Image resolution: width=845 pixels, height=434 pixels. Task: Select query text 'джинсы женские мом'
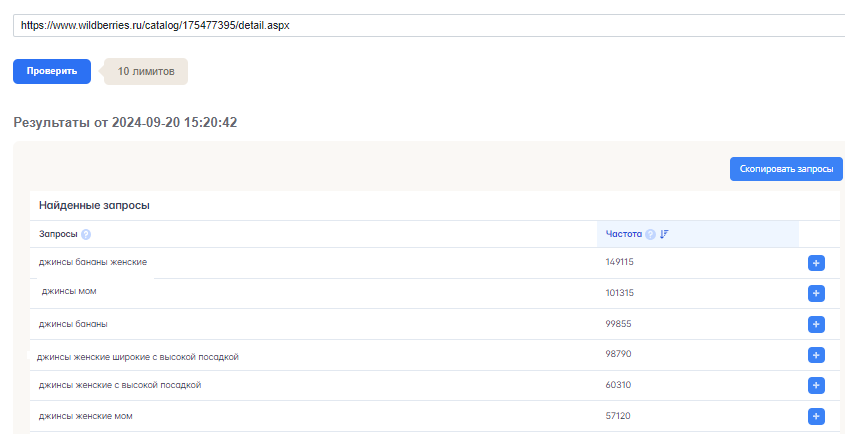point(86,416)
